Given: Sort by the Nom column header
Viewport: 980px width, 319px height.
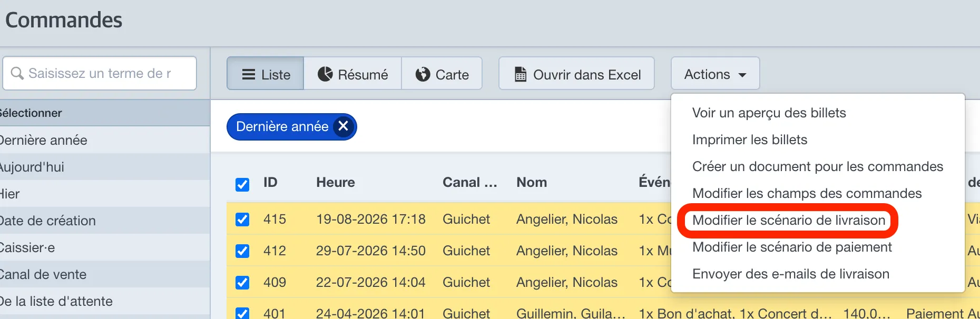Looking at the screenshot, I should point(532,182).
